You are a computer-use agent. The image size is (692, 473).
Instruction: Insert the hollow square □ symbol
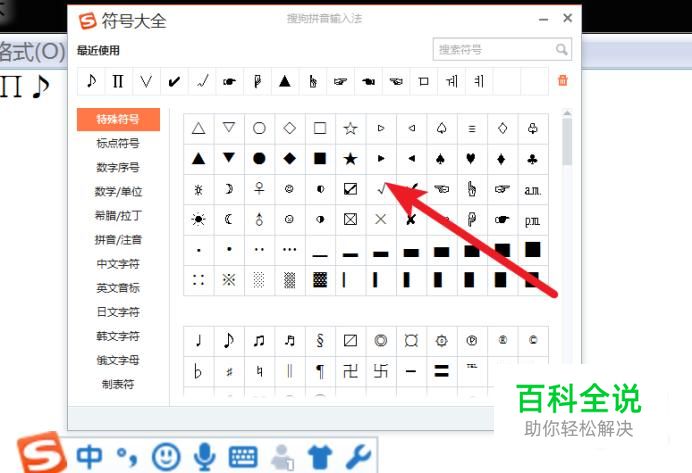coord(320,128)
